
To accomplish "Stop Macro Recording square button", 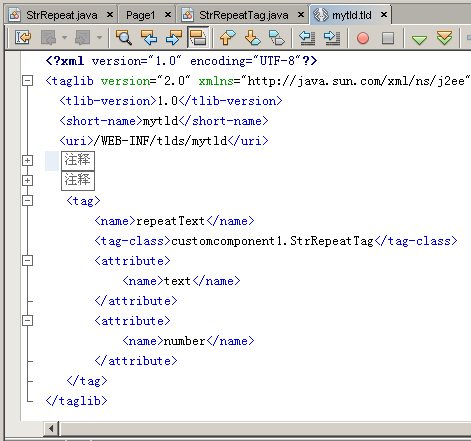I will [x=388, y=38].
